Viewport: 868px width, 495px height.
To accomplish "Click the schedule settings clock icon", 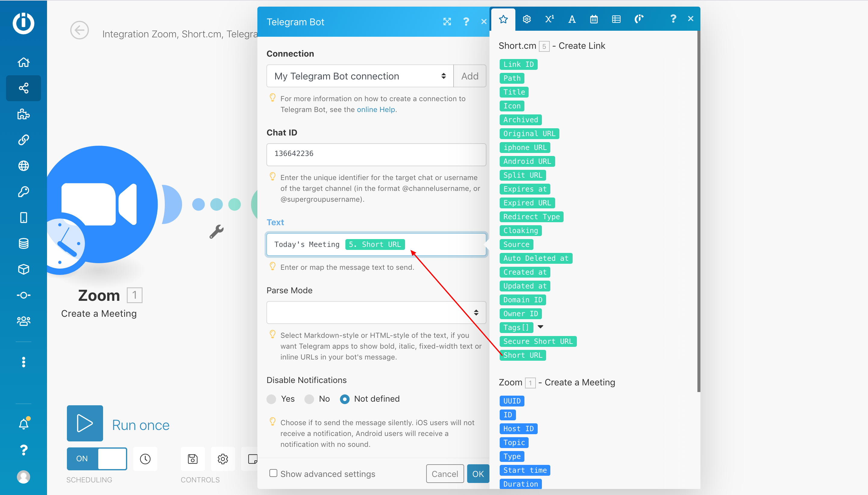I will click(145, 459).
